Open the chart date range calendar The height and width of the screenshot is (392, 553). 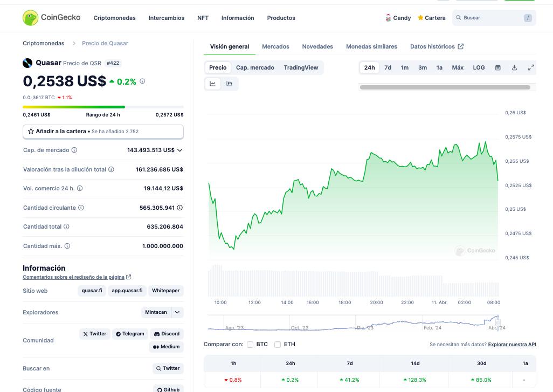[498, 67]
